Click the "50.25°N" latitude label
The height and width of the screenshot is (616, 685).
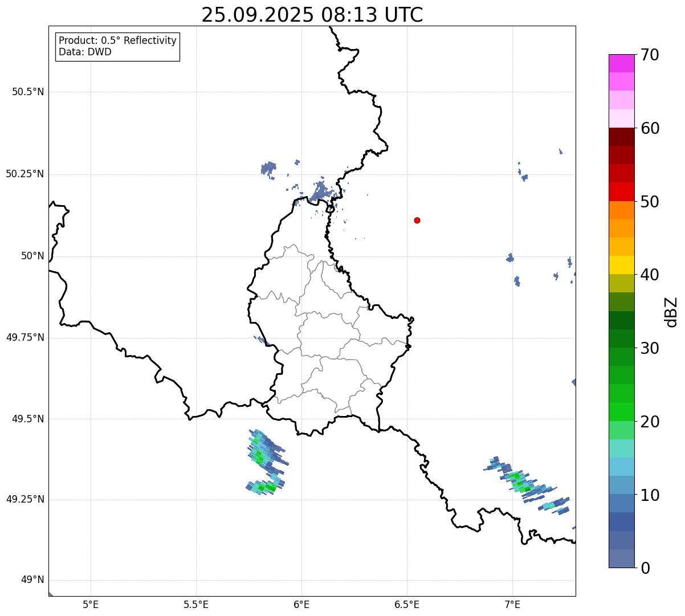pyautogui.click(x=25, y=174)
